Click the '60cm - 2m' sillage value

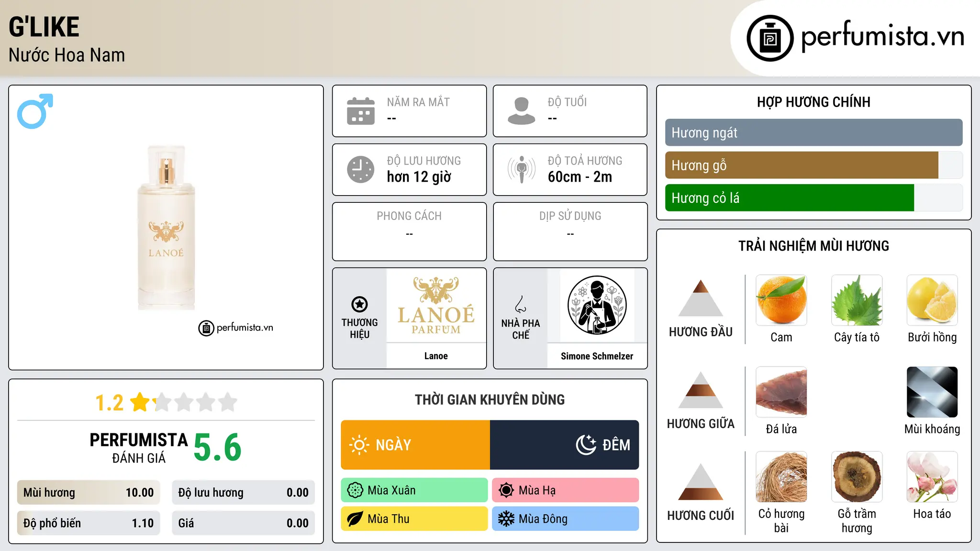pos(580,177)
